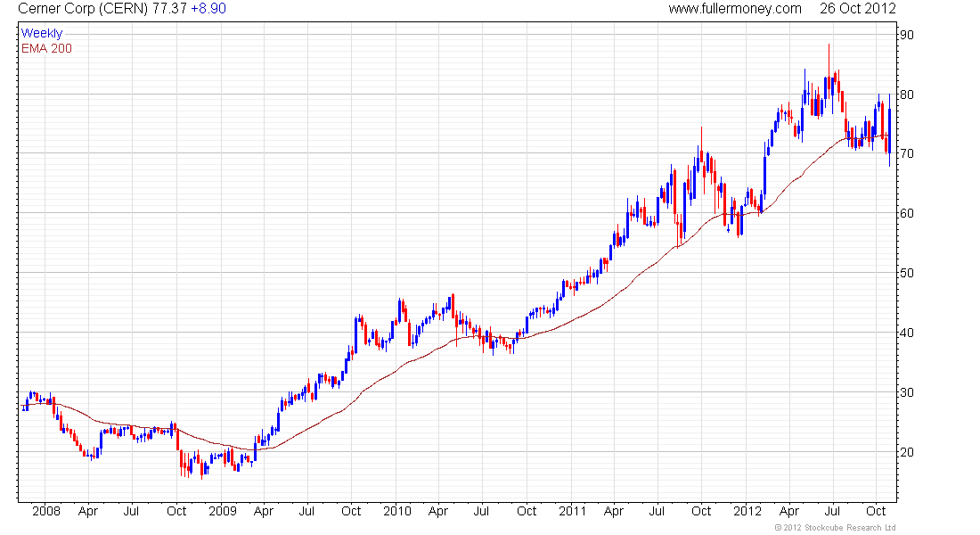Screen dimensions: 980x535
Task: Click the price change +8.90
Action: pos(208,9)
